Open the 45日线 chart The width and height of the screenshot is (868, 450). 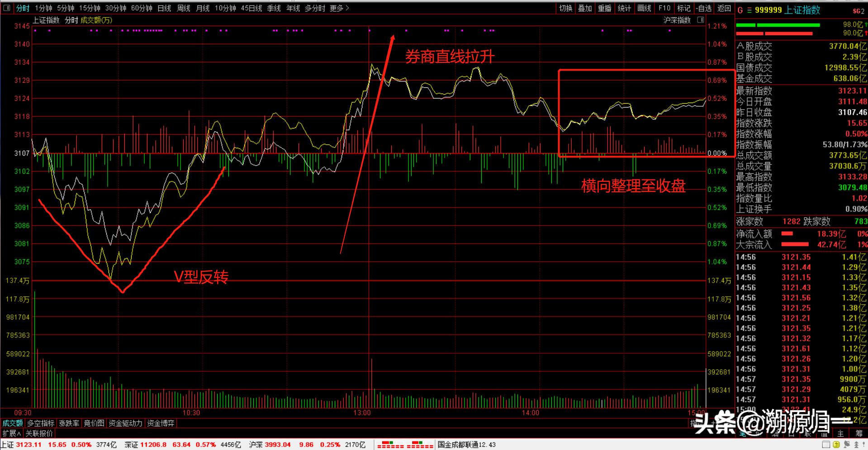pyautogui.click(x=251, y=8)
